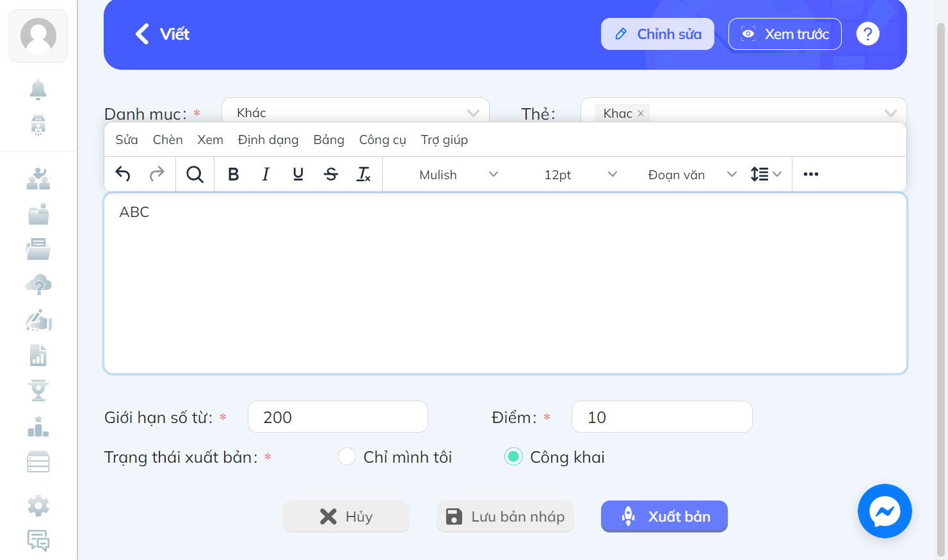Open find and replace magnifier icon

point(195,174)
